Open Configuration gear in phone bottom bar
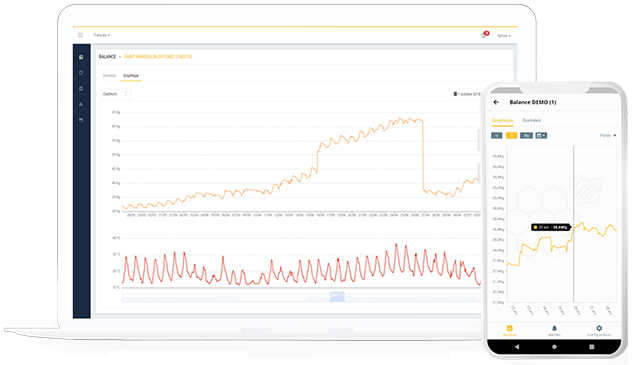 click(599, 331)
